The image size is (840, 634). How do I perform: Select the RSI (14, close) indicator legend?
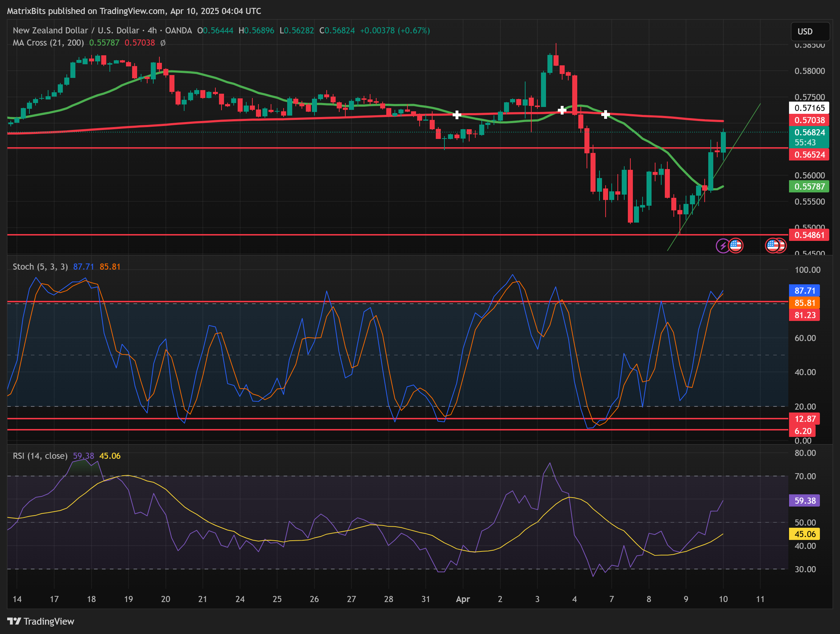(40, 456)
